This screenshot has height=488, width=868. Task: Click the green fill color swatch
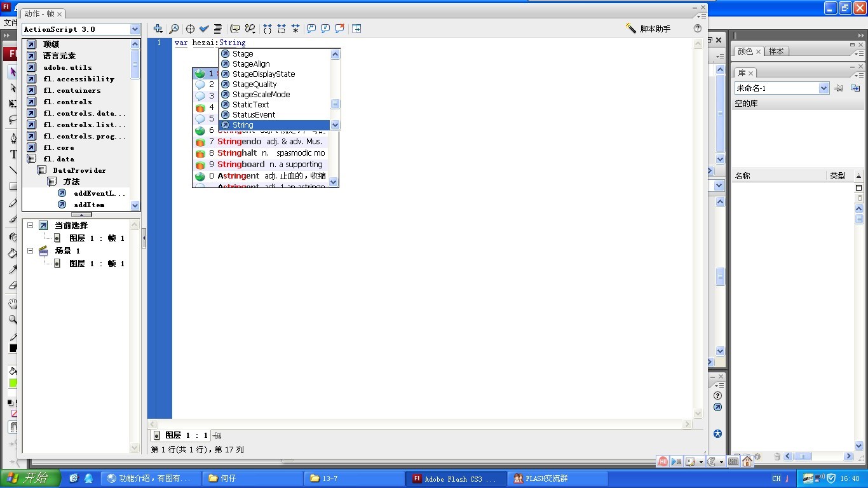pyautogui.click(x=13, y=383)
